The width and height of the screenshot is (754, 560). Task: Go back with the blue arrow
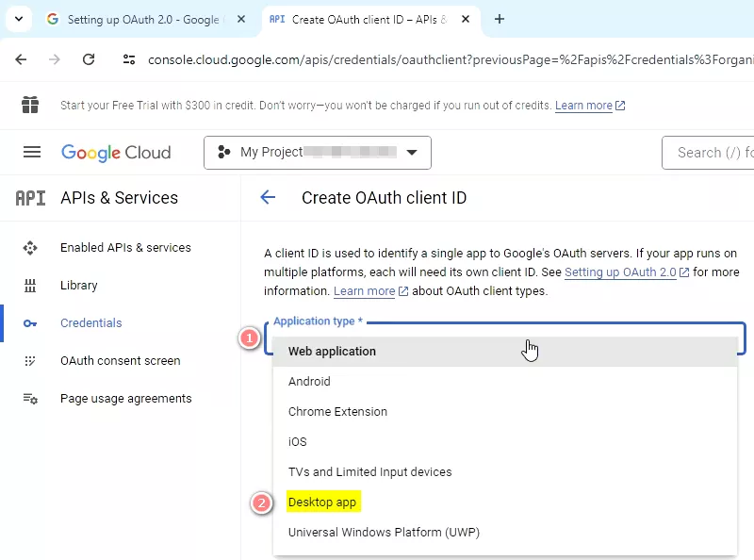268,197
